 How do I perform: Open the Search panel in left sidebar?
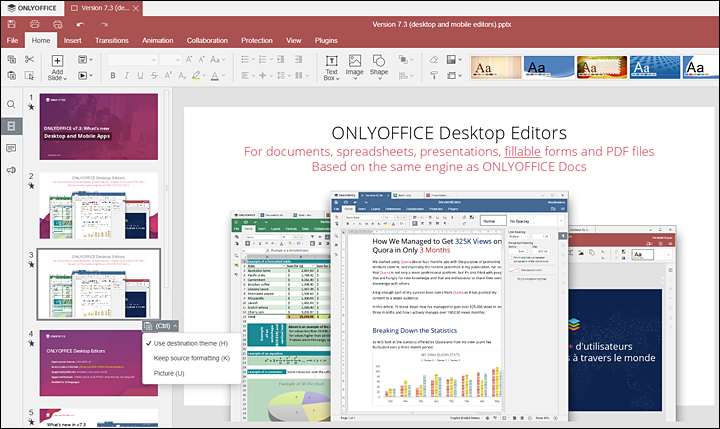point(11,104)
